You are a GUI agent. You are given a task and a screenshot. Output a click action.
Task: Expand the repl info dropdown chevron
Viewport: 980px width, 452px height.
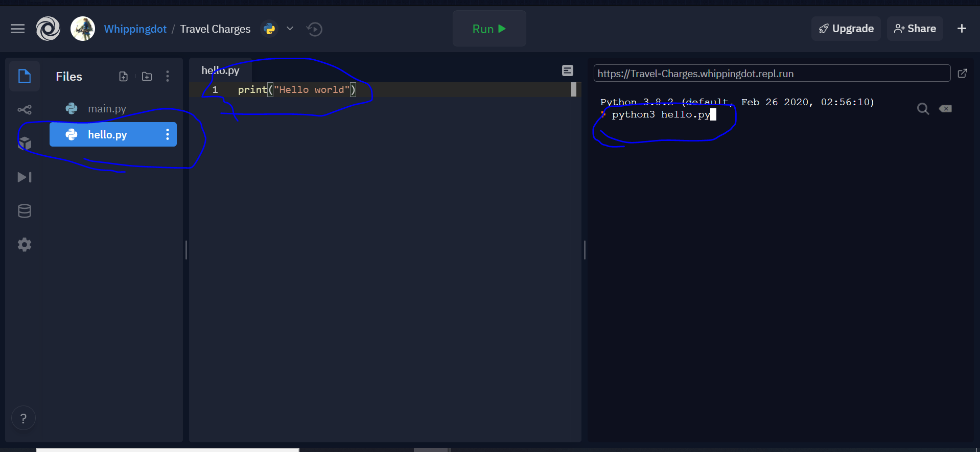(290, 29)
